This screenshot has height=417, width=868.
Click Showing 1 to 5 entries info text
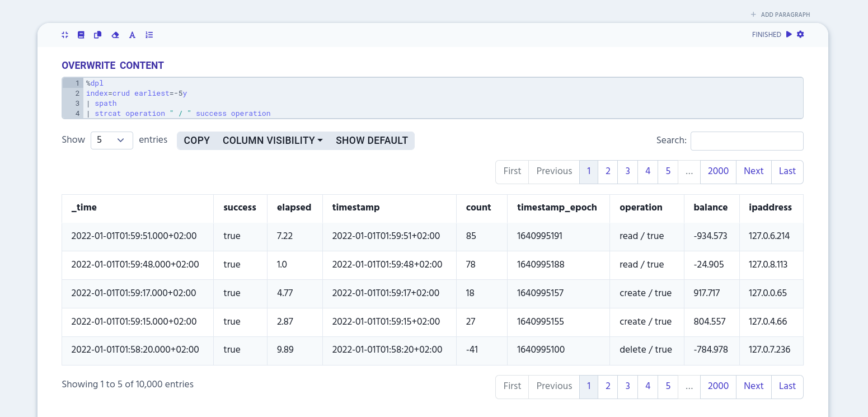click(128, 385)
